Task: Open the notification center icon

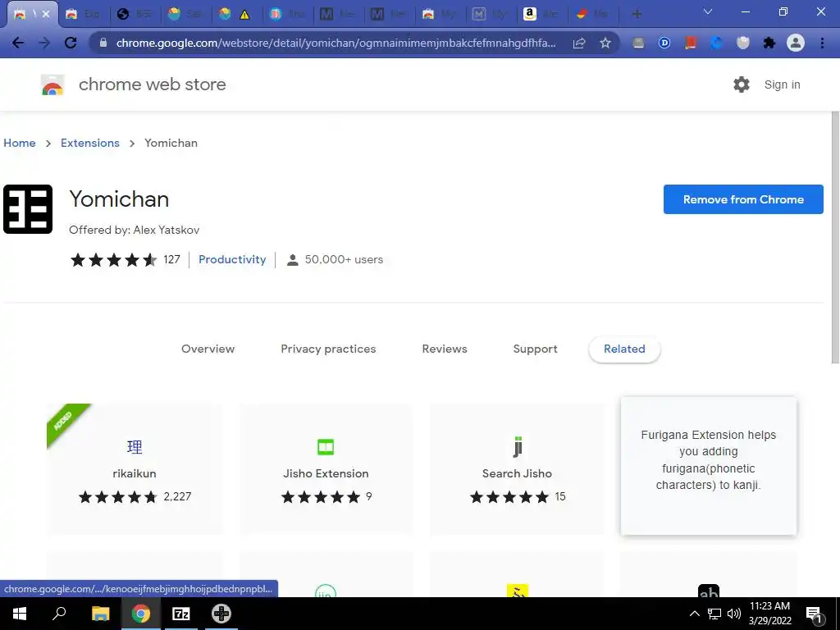Action: [x=814, y=614]
